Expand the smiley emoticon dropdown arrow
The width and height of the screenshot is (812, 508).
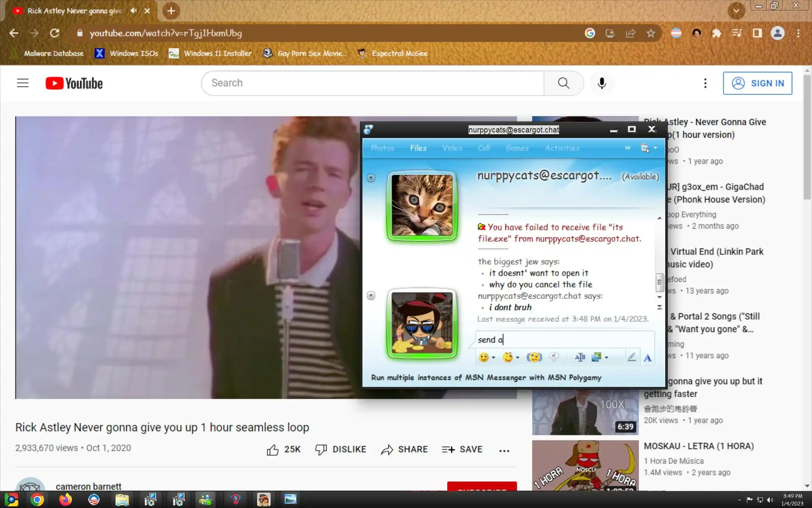(494, 358)
